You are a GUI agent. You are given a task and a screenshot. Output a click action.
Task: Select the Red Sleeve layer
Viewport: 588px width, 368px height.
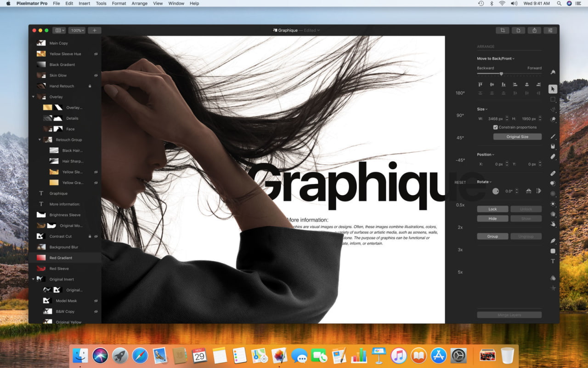59,269
